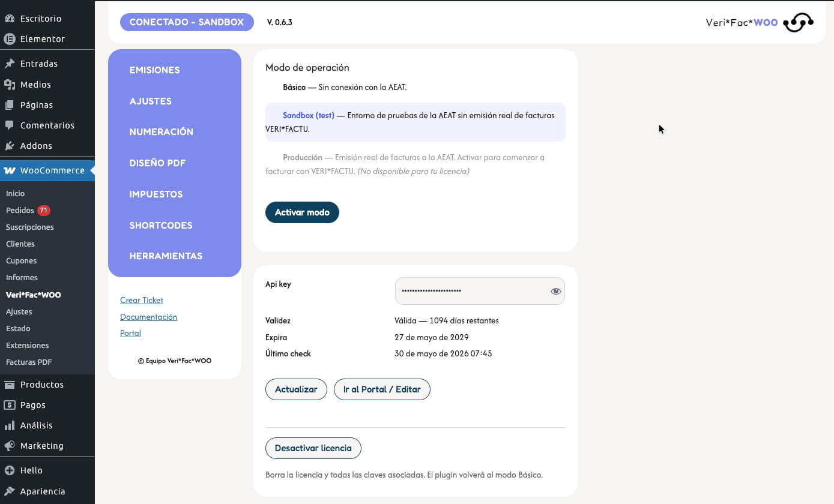Click 'Válida — 1094 días restantes' text
Screen dimensions: 834x504
[447, 321]
